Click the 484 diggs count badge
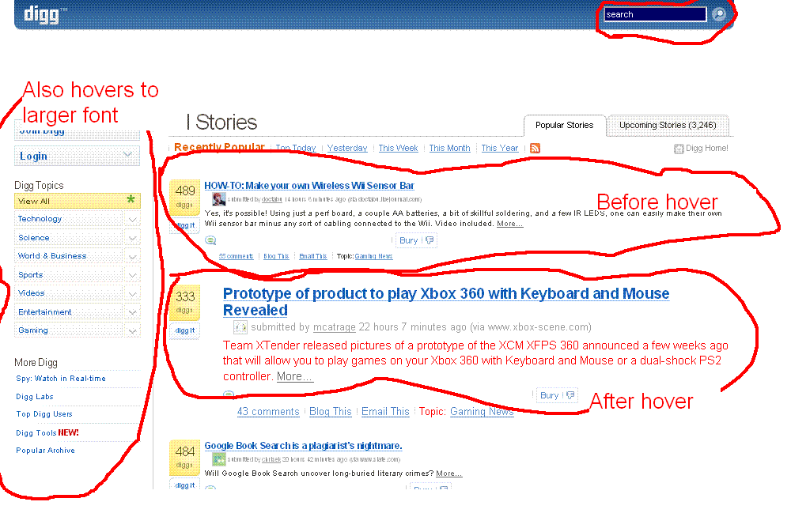Image resolution: width=791 pixels, height=532 pixels. [x=185, y=456]
